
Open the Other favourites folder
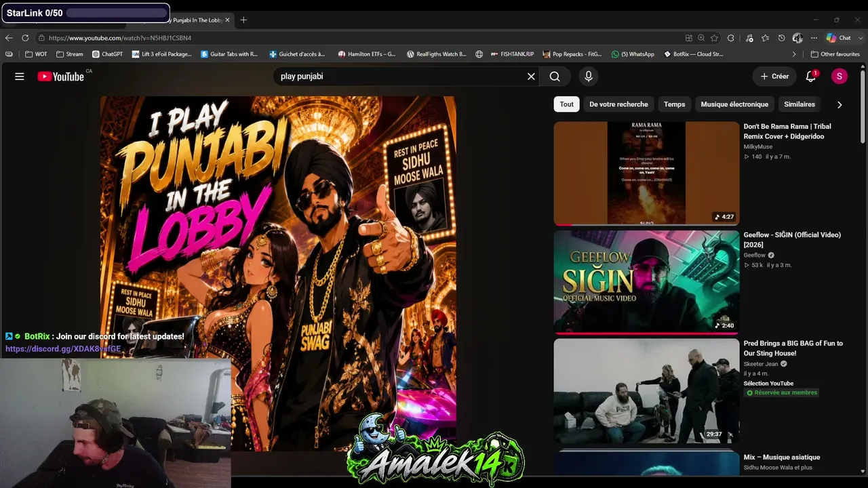(835, 54)
